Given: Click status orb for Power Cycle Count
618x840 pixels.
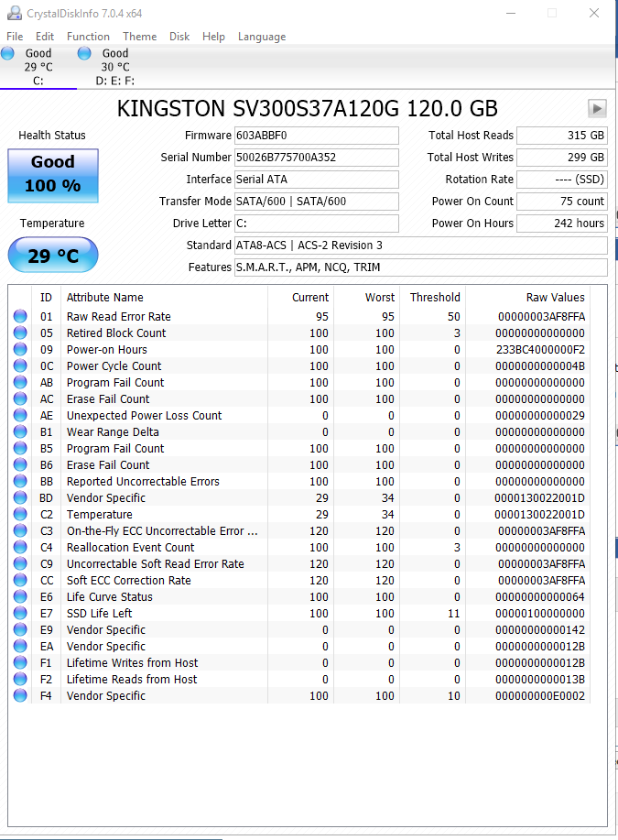Looking at the screenshot, I should tap(20, 365).
